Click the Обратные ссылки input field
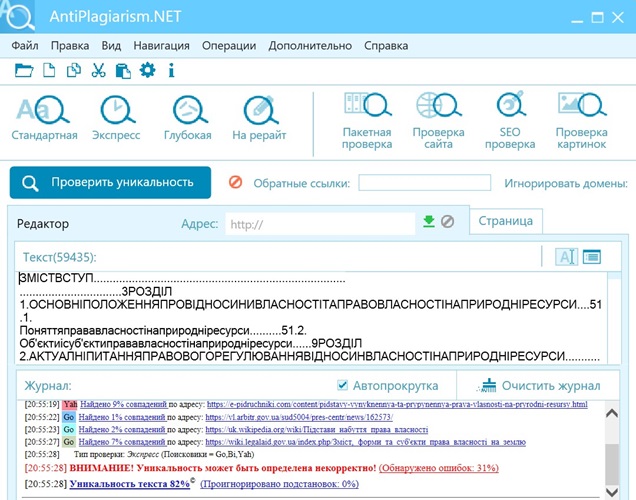 (424, 182)
